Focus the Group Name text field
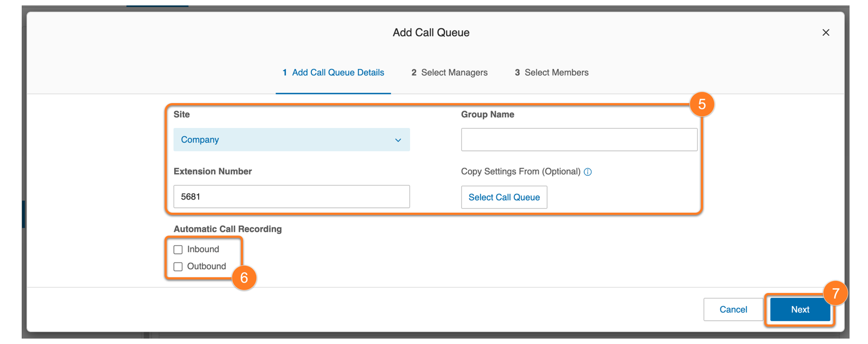 [x=579, y=140]
